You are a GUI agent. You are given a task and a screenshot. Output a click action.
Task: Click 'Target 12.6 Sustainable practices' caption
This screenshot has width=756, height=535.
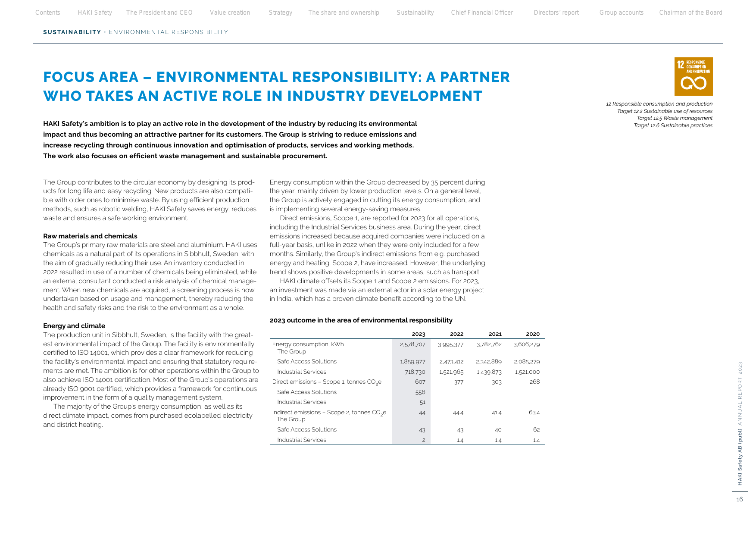pyautogui.click(x=673, y=125)
